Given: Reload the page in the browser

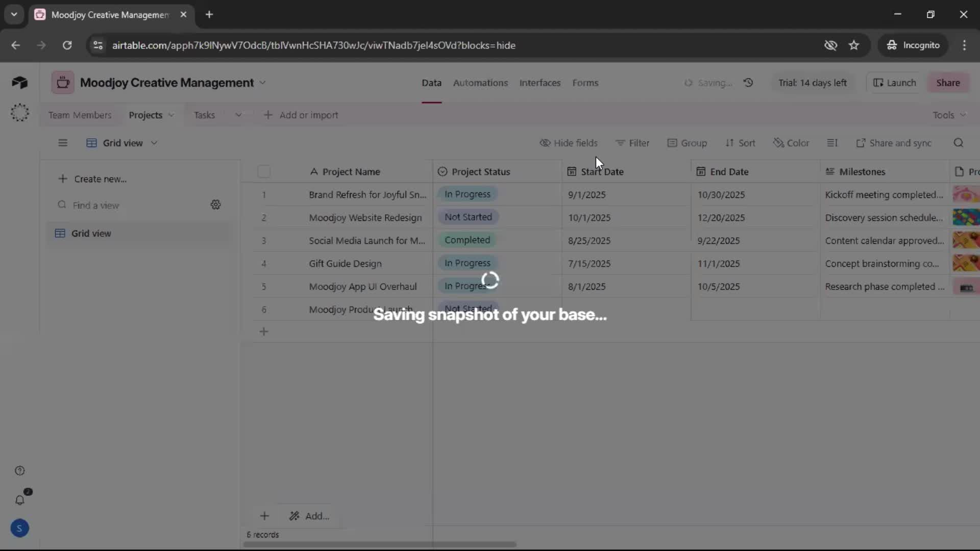Looking at the screenshot, I should [67, 45].
